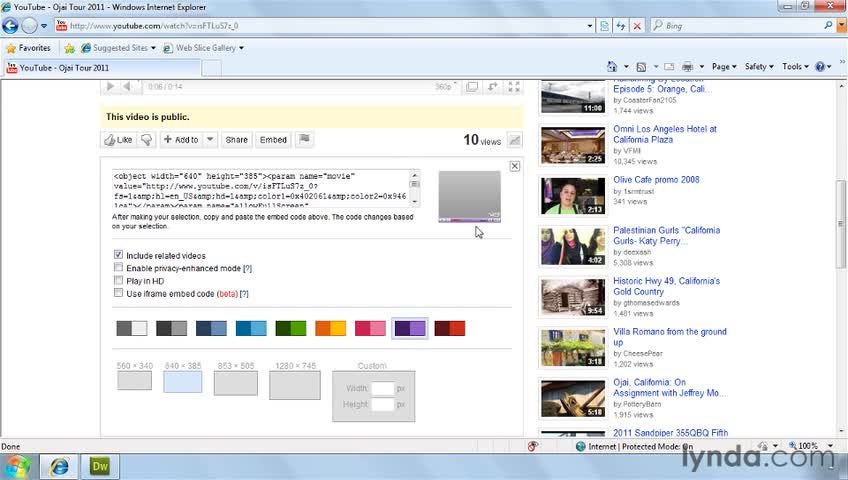
Task: Open Olive Cafe promo 2008 video link
Action: pyautogui.click(x=655, y=180)
